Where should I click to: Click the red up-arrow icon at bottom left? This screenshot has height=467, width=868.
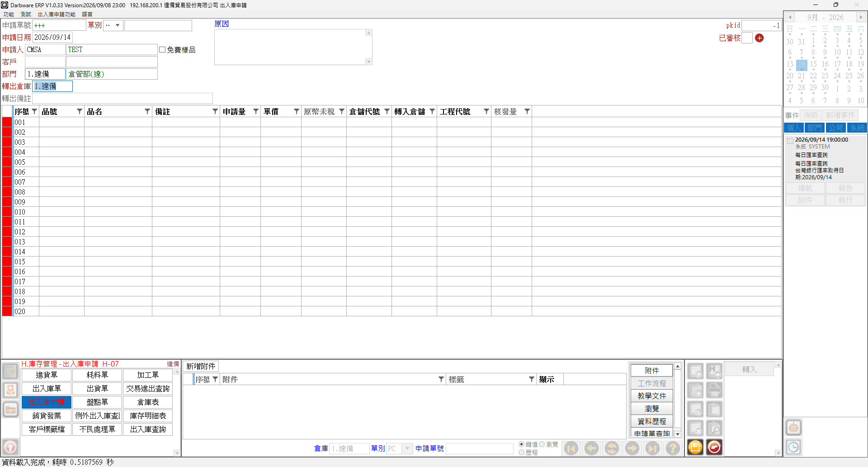(x=10, y=447)
